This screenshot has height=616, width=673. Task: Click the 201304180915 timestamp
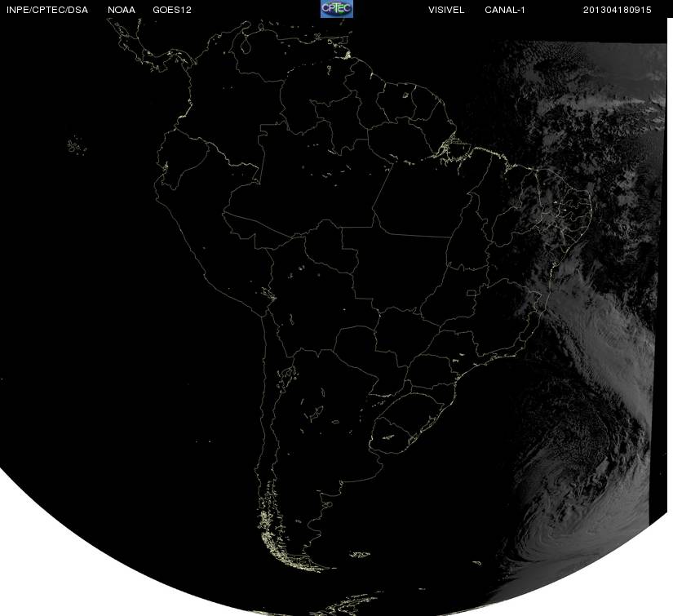(618, 10)
